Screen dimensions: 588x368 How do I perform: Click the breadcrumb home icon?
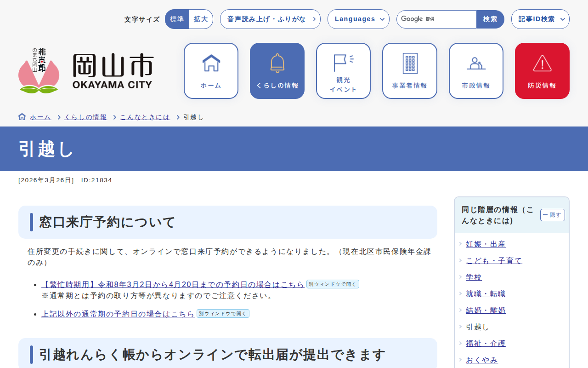[22, 117]
